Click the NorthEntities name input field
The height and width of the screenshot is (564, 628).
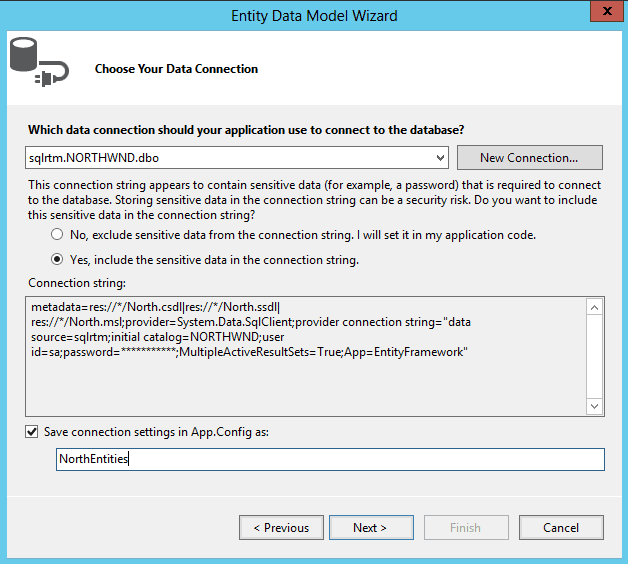330,459
